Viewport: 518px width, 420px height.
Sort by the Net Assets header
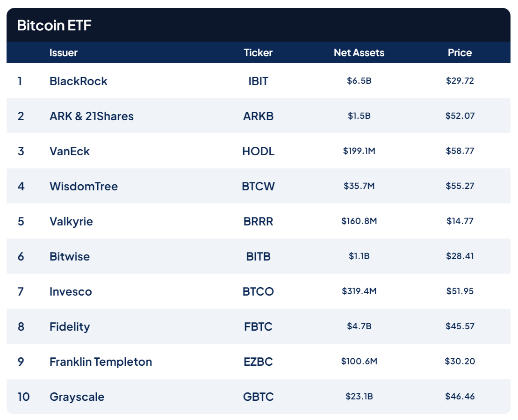359,53
